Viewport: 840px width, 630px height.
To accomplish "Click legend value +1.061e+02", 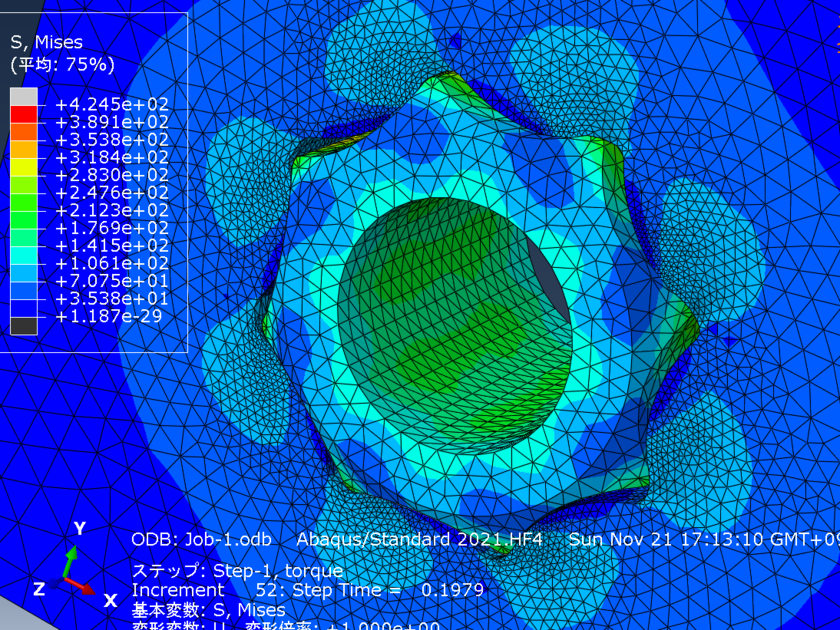I will pyautogui.click(x=112, y=263).
